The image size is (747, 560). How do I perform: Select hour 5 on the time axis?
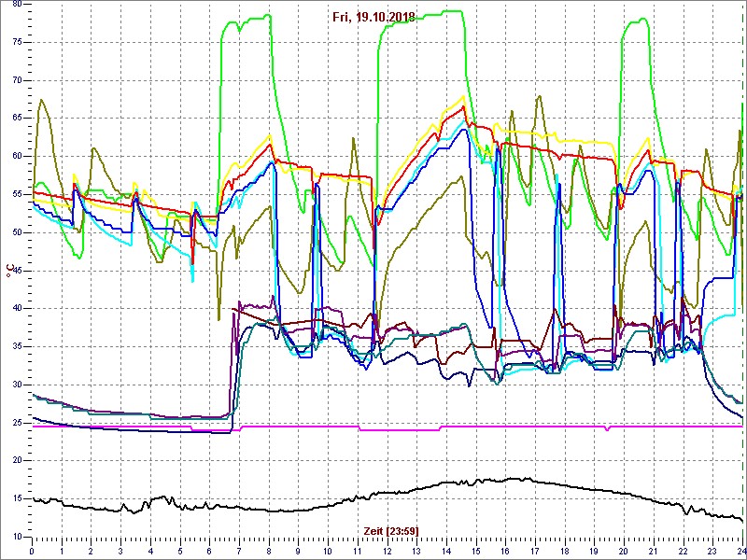coord(180,551)
